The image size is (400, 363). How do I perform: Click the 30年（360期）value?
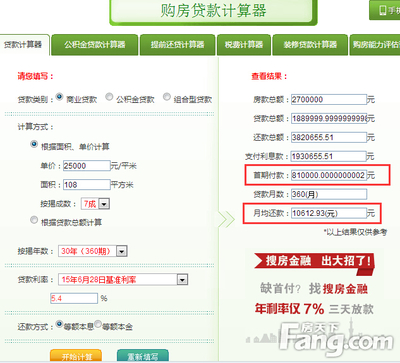tap(87, 251)
